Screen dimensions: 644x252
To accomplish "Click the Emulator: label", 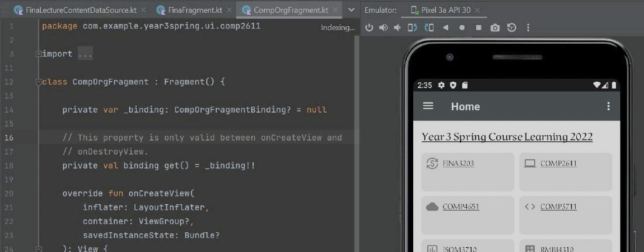I will [x=381, y=10].
